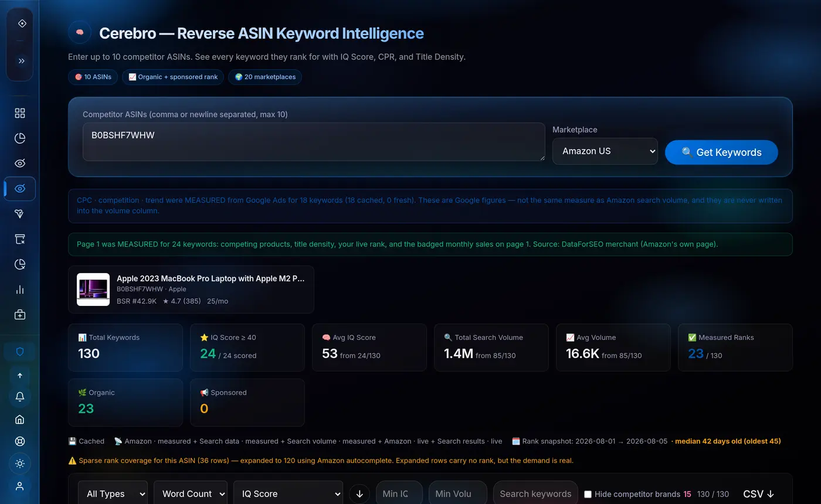Viewport: 821px width, 504px height.
Task: Open notifications bell icon
Action: (x=20, y=397)
